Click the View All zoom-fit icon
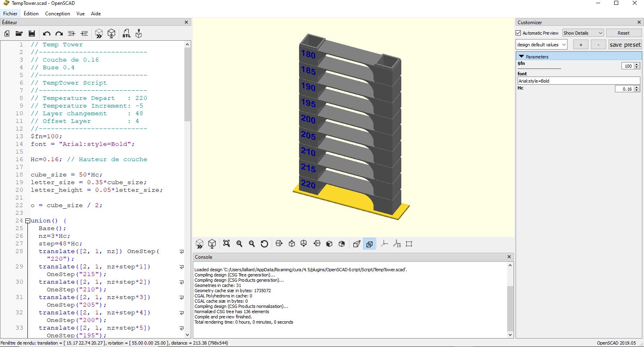 [x=227, y=244]
